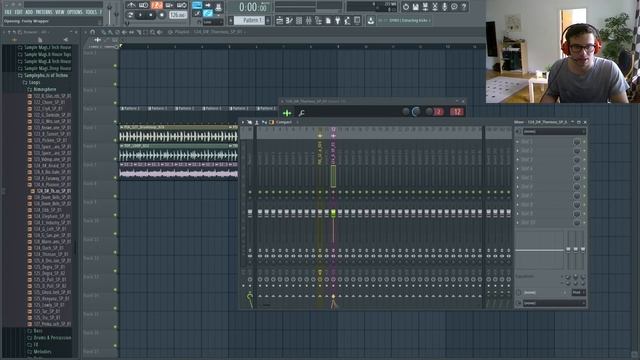Open the OPTIONS menu
The image size is (640, 360).
(x=75, y=12)
